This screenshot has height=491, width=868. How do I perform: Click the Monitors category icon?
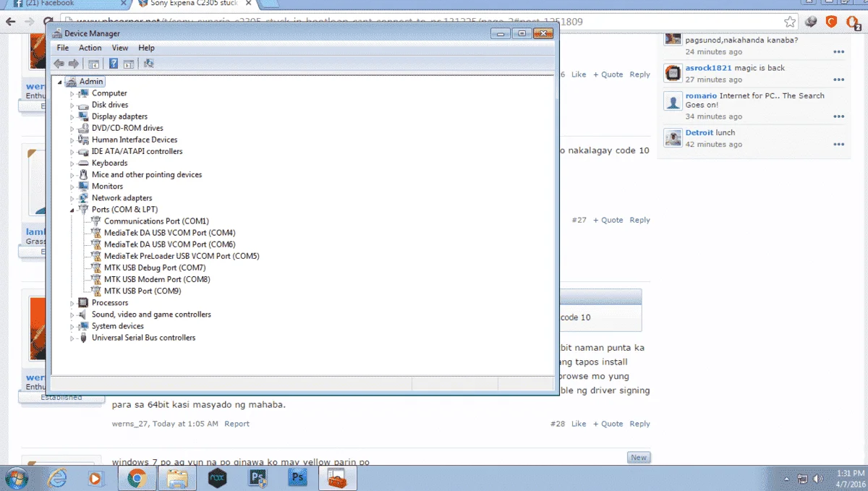[83, 186]
